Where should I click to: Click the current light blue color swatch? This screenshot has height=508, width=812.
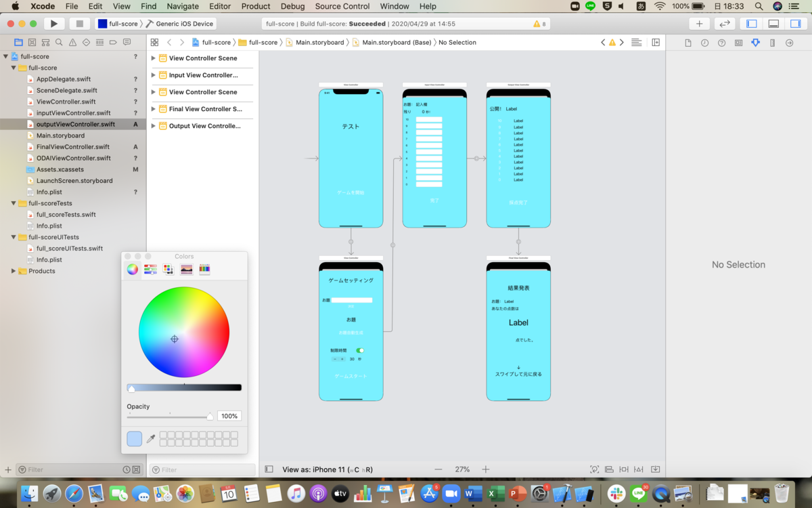pyautogui.click(x=134, y=439)
